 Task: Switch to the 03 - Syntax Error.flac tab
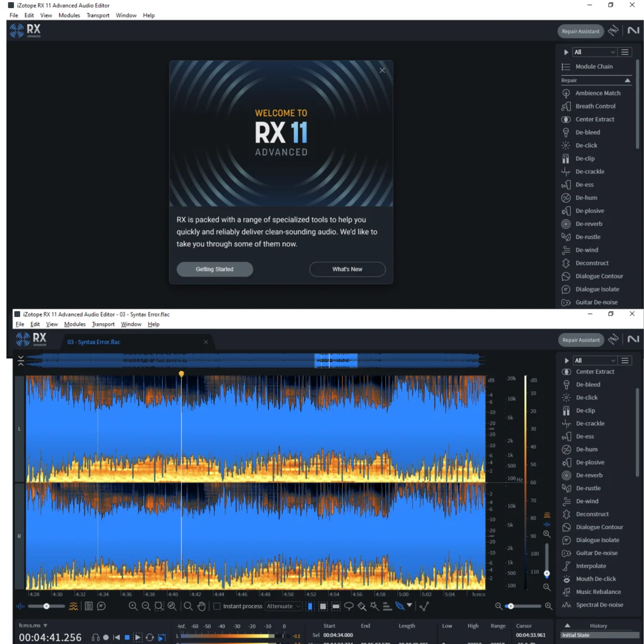pyautogui.click(x=93, y=342)
